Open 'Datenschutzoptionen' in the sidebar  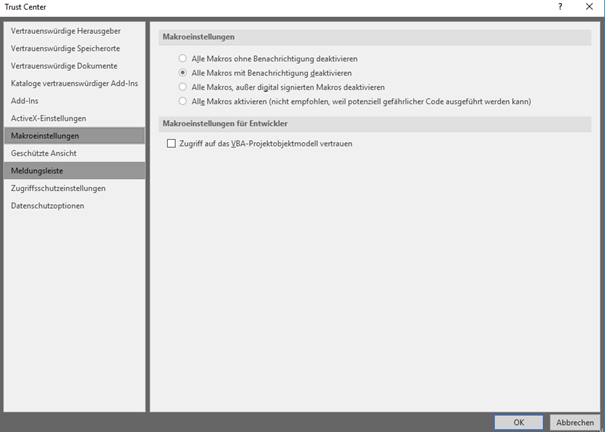pyautogui.click(x=48, y=206)
